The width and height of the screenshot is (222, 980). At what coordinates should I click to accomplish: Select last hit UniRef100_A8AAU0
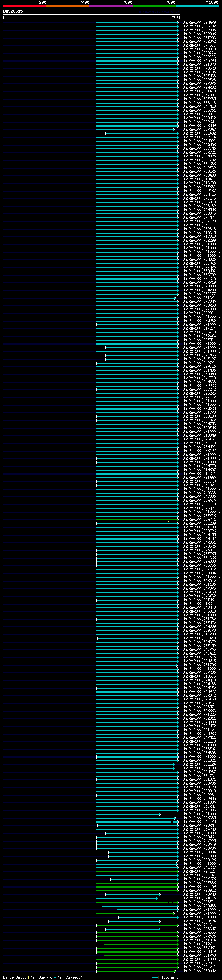point(199,971)
